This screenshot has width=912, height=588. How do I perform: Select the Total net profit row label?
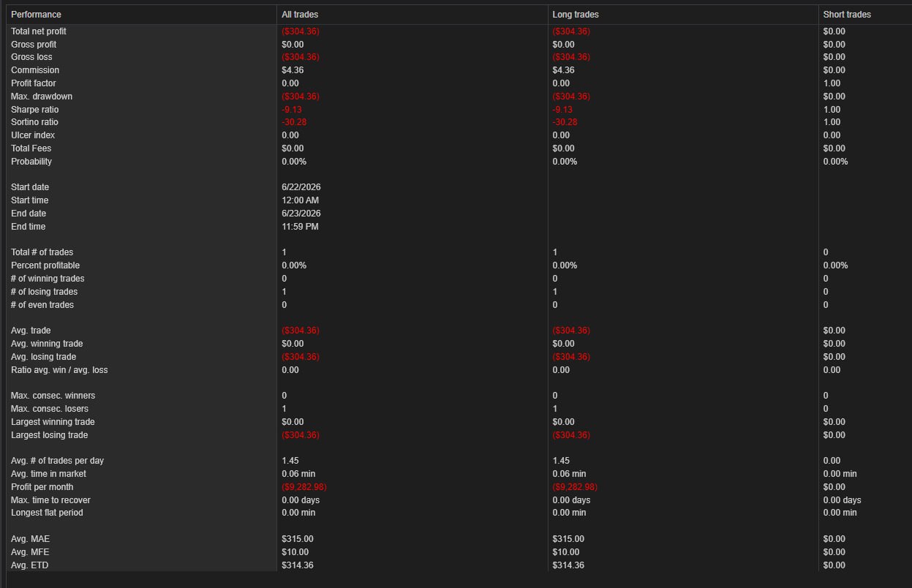coord(39,31)
